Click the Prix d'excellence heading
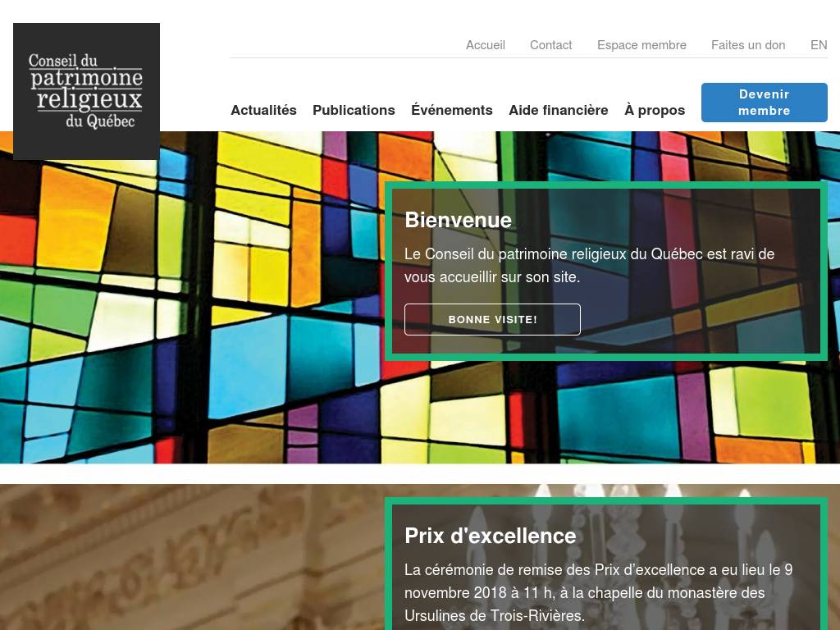Screen dimensions: 840x630 click(491, 536)
